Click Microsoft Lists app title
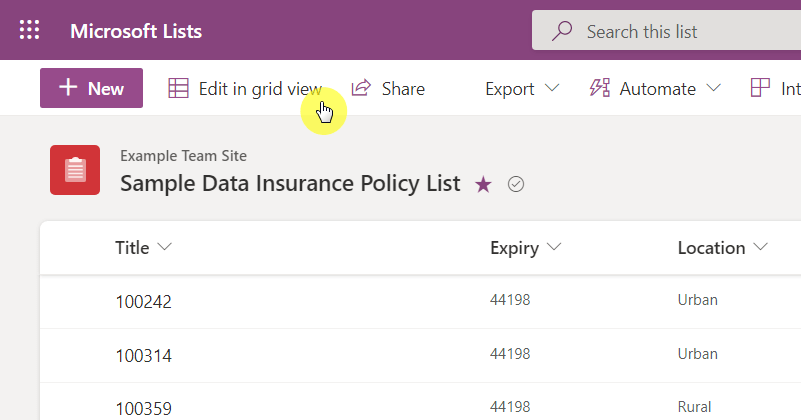This screenshot has height=420, width=801. (136, 31)
